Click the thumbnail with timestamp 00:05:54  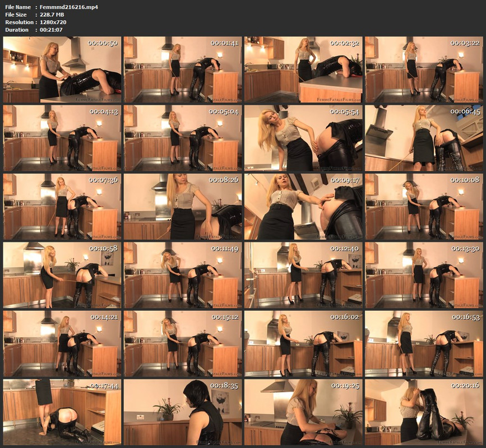(303, 138)
